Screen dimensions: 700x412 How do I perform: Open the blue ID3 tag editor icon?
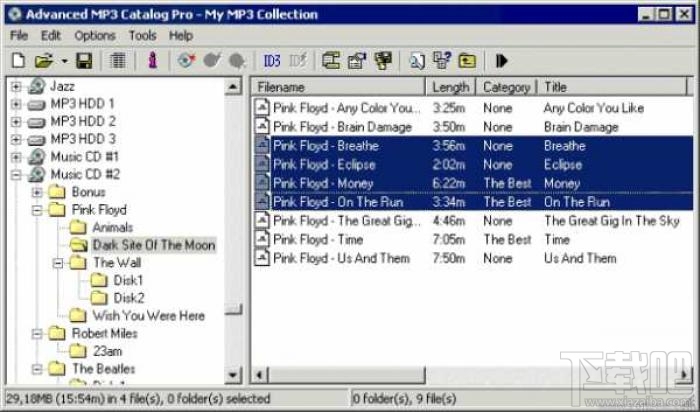(272, 60)
